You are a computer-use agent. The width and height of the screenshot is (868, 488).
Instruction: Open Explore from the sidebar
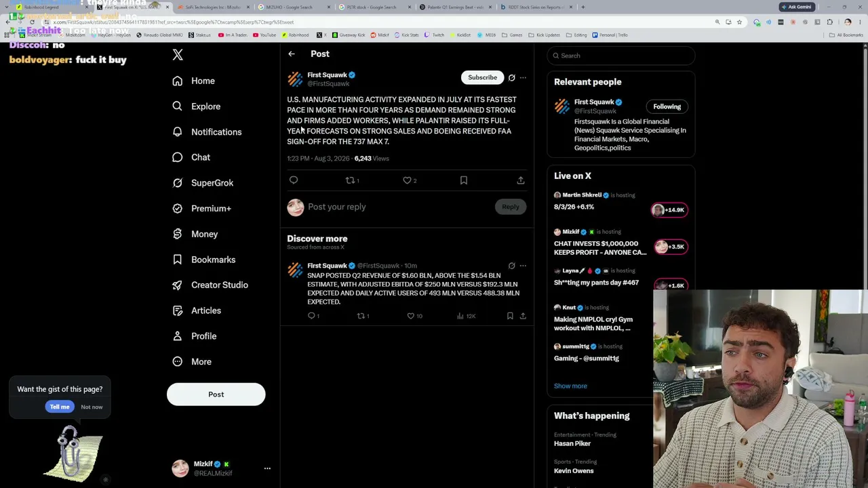pyautogui.click(x=197, y=106)
